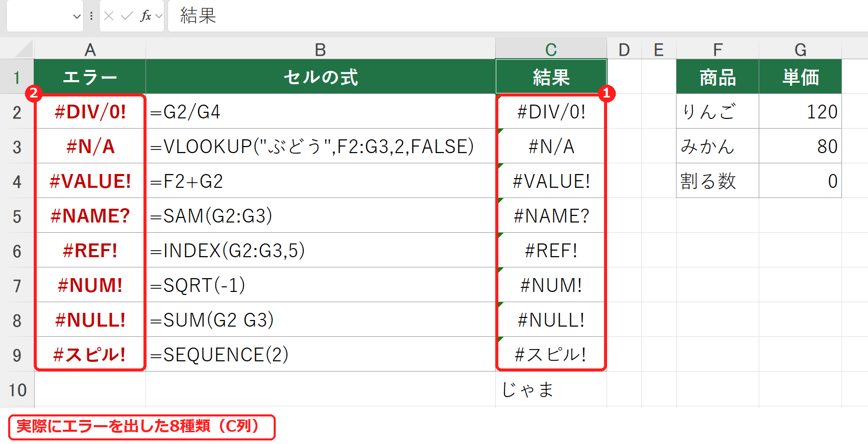
Task: Click the 単価 header cell
Action: click(x=800, y=77)
